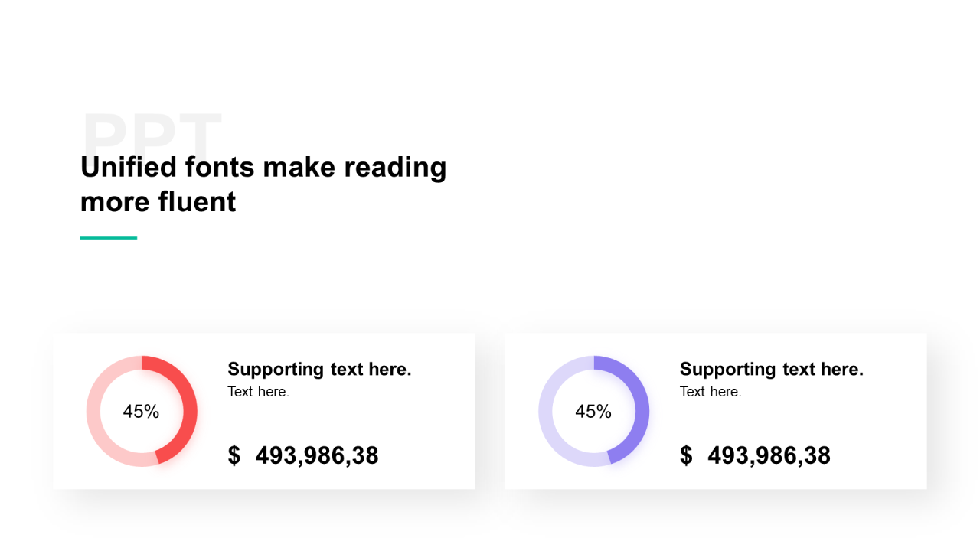
Task: Select the 45% label inside the purple donut
Action: pyautogui.click(x=593, y=412)
